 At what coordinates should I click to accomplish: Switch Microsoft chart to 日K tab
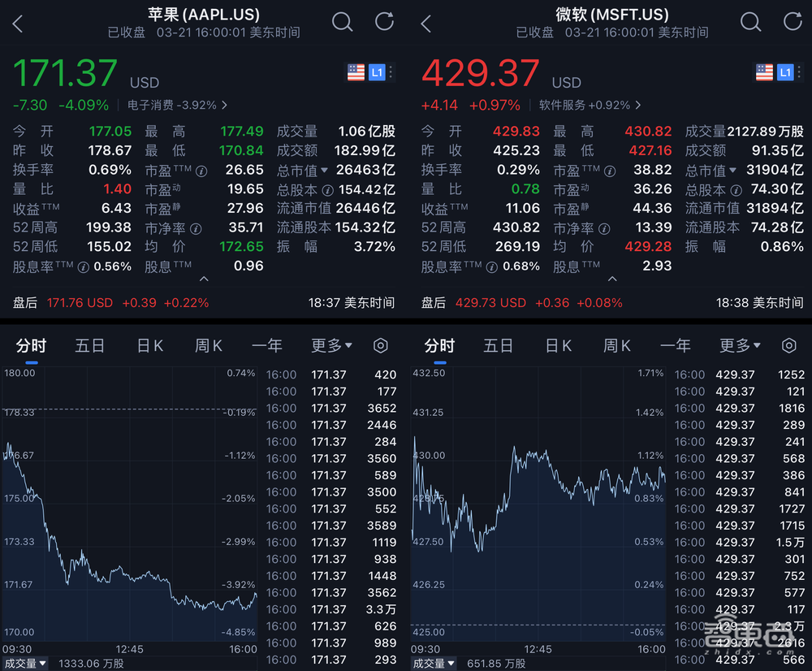click(x=558, y=346)
